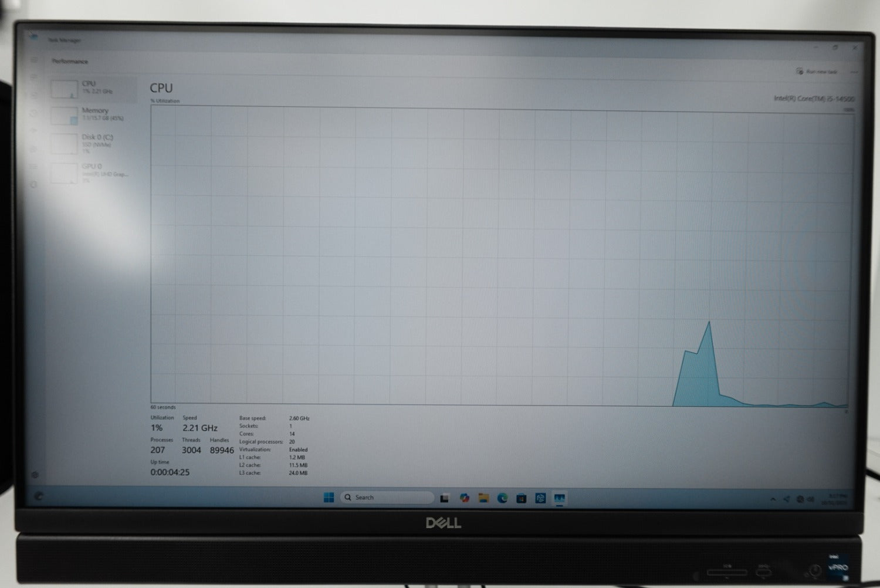This screenshot has width=880, height=588.
Task: Open the three-dot more options menu
Action: coord(854,72)
